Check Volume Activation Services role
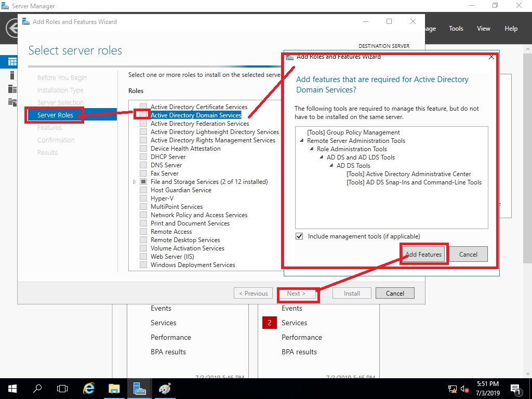Screen dimensions: 532x399 pyautogui.click(x=143, y=248)
